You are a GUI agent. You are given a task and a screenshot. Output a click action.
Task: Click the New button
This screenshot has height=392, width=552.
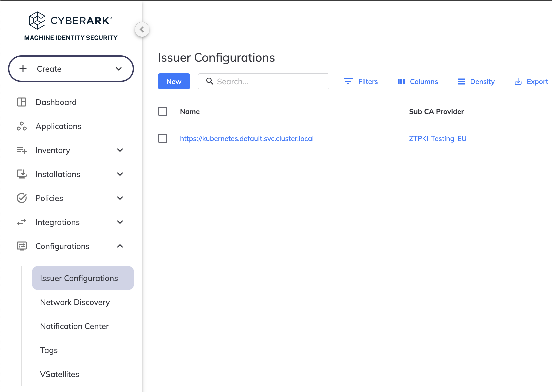pos(174,81)
